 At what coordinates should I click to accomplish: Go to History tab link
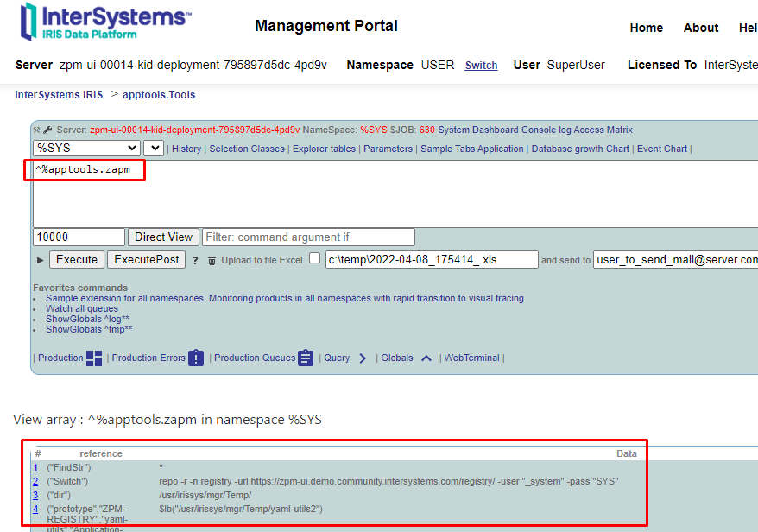click(x=186, y=149)
